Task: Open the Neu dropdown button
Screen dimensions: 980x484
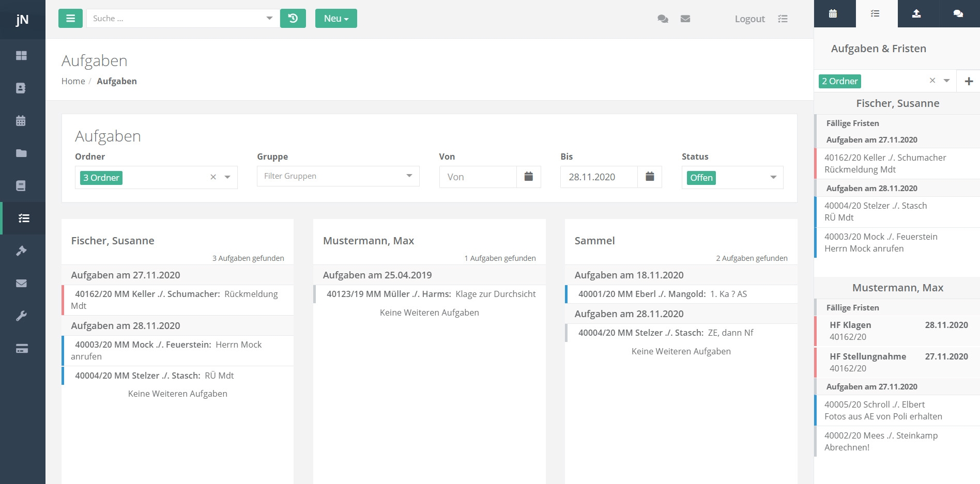Action: pos(336,19)
